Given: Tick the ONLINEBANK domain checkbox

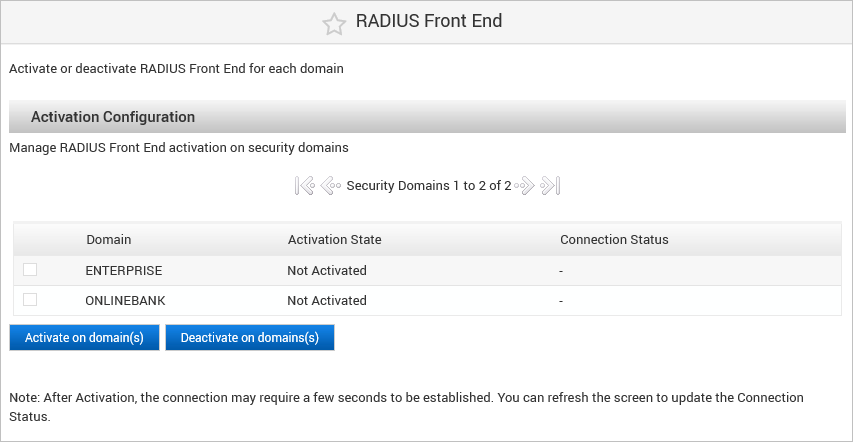Looking at the screenshot, I should [x=30, y=300].
